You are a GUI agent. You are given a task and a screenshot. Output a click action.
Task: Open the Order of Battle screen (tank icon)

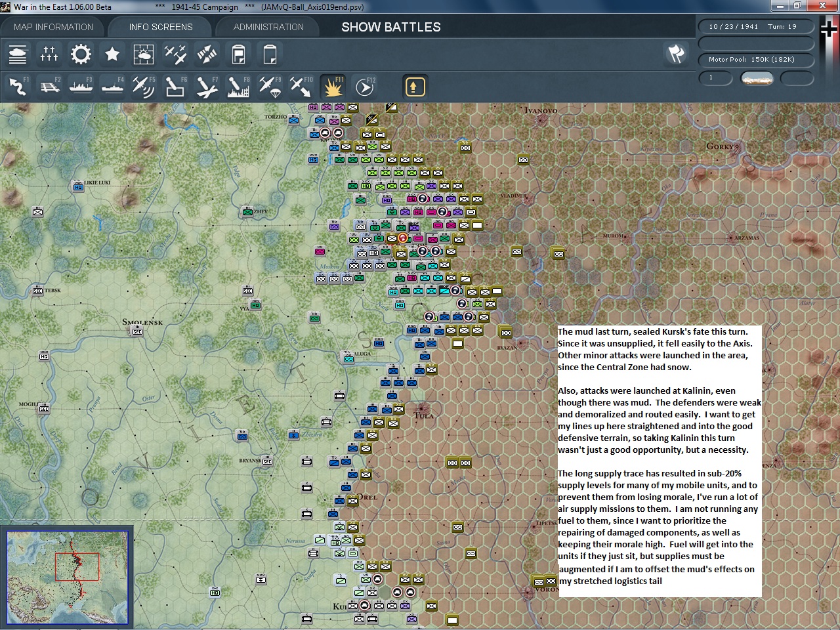pyautogui.click(x=18, y=54)
